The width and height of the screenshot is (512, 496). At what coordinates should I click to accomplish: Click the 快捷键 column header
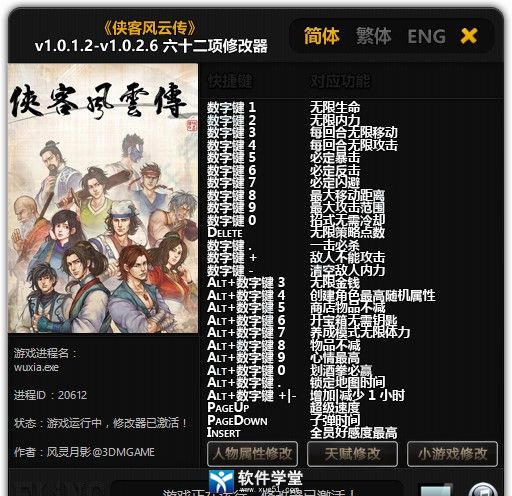coord(230,81)
